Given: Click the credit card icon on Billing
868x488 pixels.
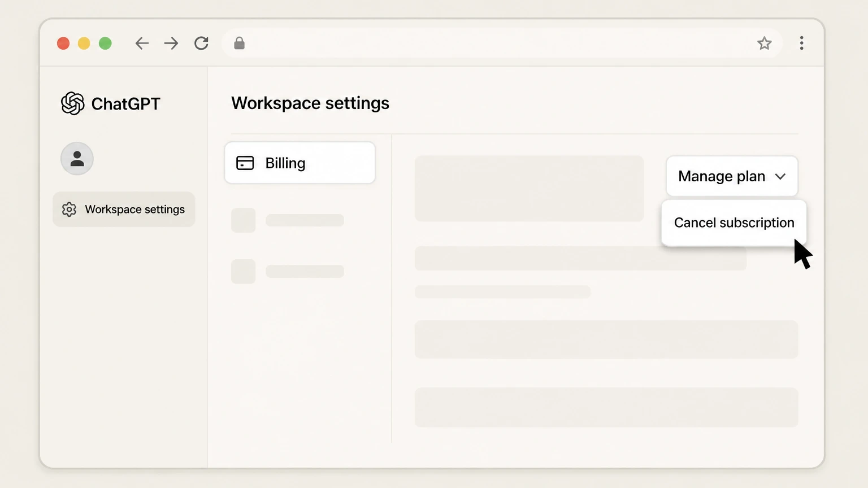Looking at the screenshot, I should point(245,163).
